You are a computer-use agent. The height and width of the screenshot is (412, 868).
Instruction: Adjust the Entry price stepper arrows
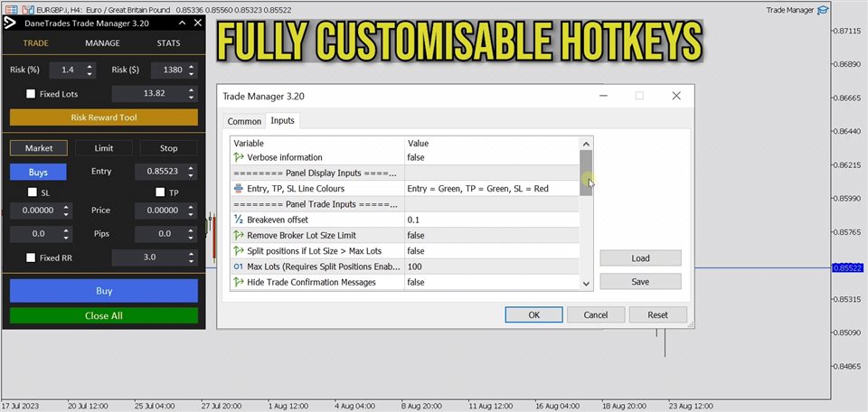(192, 172)
